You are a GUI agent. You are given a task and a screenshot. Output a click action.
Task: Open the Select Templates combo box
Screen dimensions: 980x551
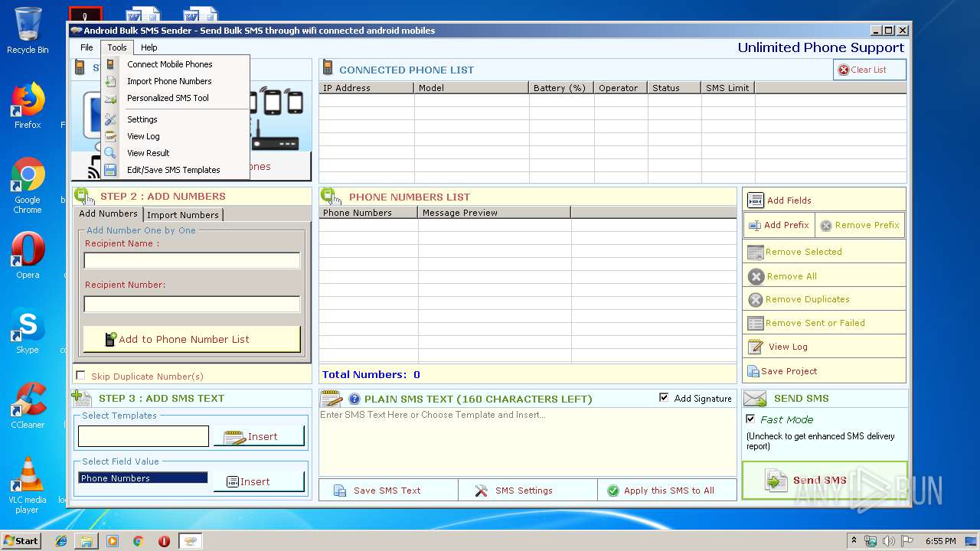point(143,436)
